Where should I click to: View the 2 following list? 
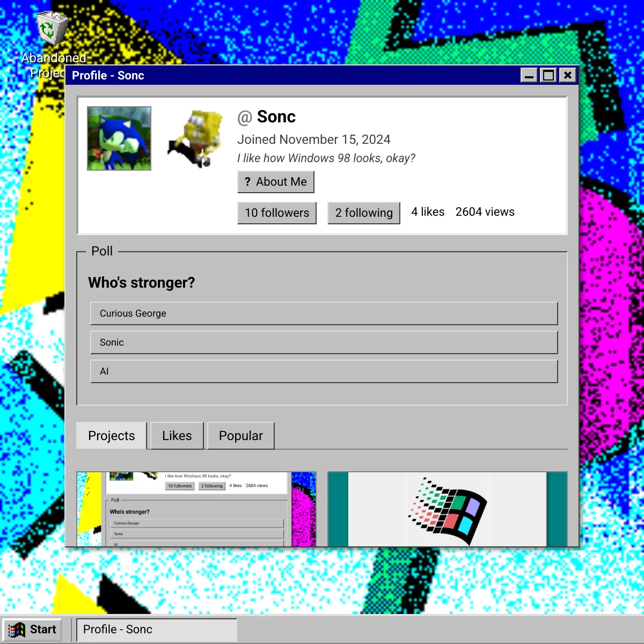pyautogui.click(x=364, y=213)
